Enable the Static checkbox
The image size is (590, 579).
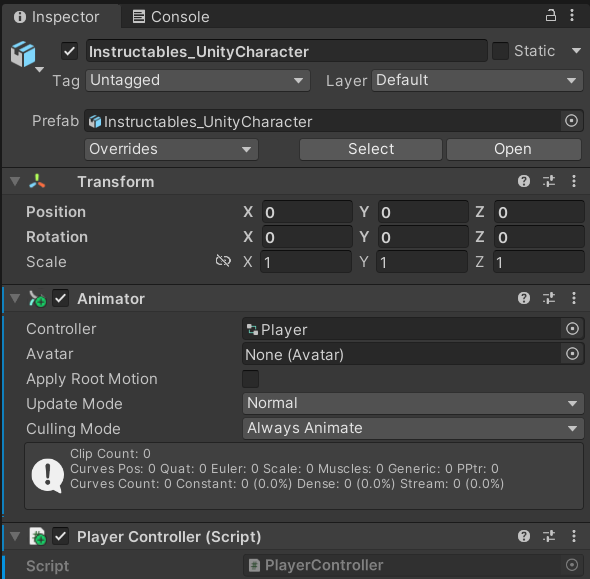pyautogui.click(x=500, y=51)
